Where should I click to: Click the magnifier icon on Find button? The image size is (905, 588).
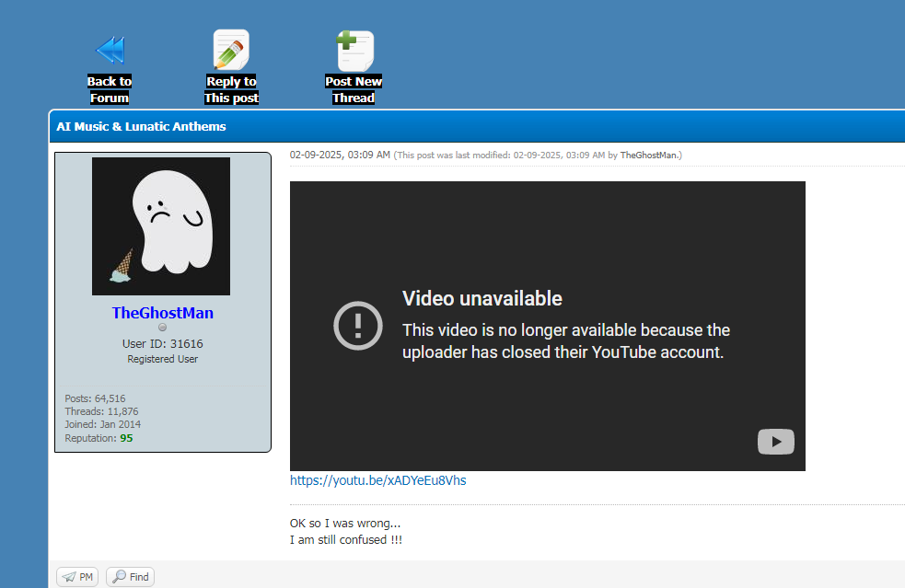[x=119, y=577]
